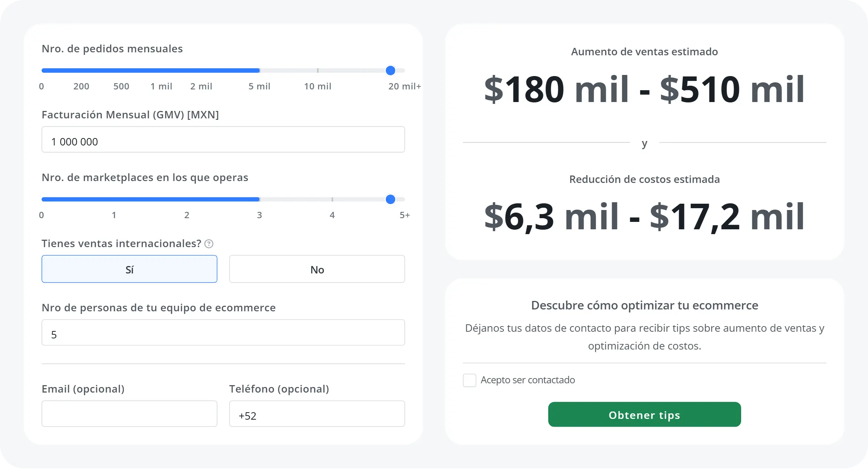The height and width of the screenshot is (469, 868).
Task: Click the monthly orders slider handle
Action: tap(390, 70)
